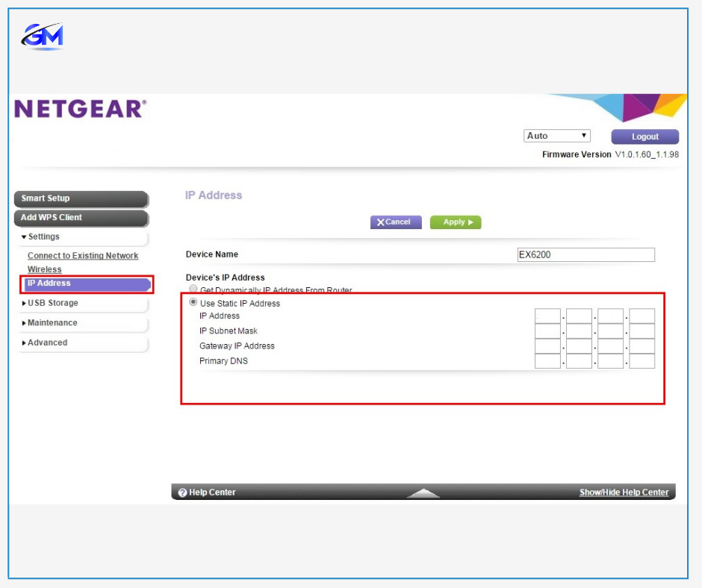
Task: Click the IP Subnet Mask label
Action: (x=229, y=331)
